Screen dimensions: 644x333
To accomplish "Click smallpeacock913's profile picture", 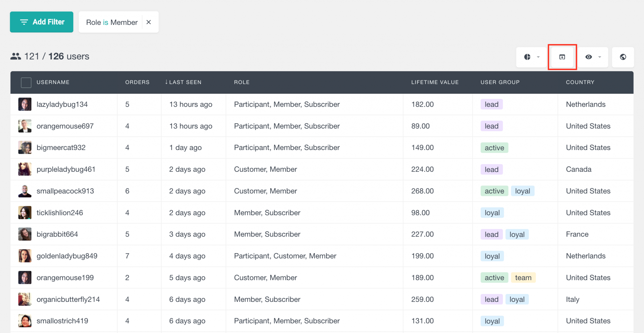I will [25, 191].
